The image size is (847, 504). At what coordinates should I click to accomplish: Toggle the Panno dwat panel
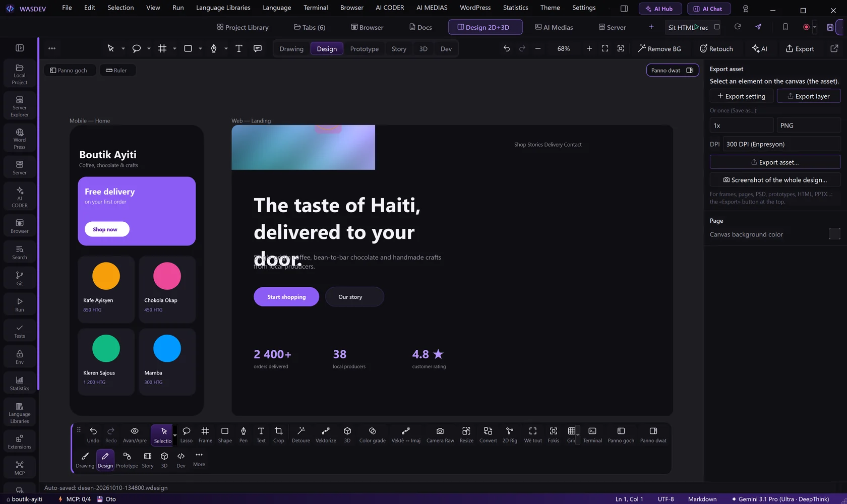(x=673, y=70)
